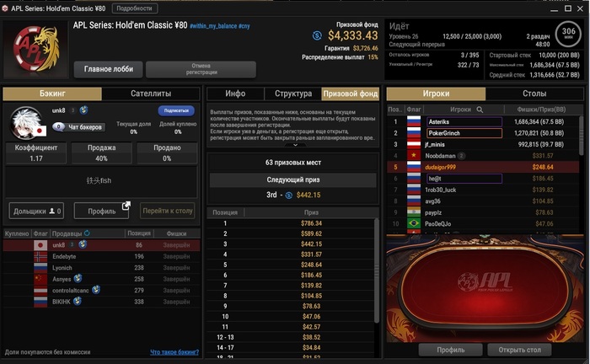Click the dollar chip icon beside the prize pool
This screenshot has width=590, height=364.
(317, 35)
